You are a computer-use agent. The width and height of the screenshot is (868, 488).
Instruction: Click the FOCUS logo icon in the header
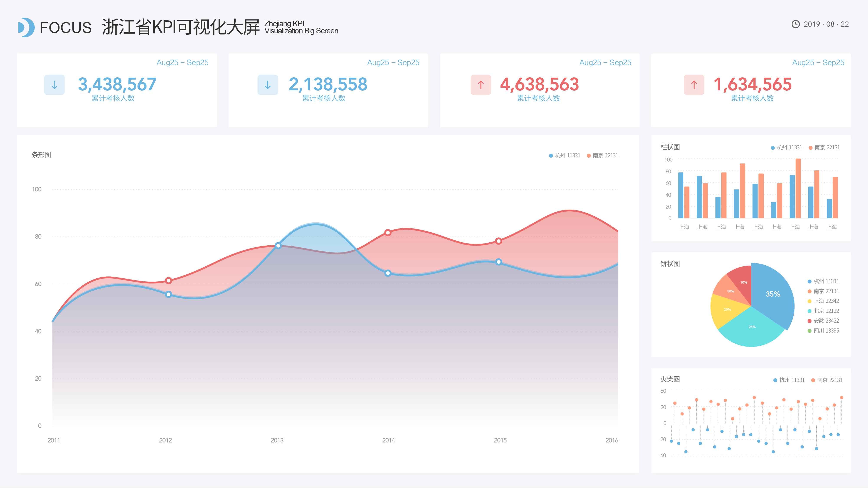click(27, 28)
